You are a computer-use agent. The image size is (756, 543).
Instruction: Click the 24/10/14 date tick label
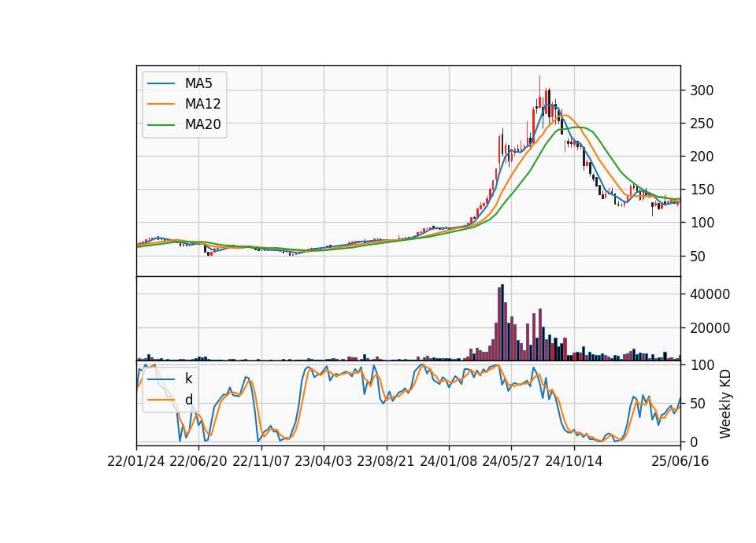pyautogui.click(x=574, y=461)
